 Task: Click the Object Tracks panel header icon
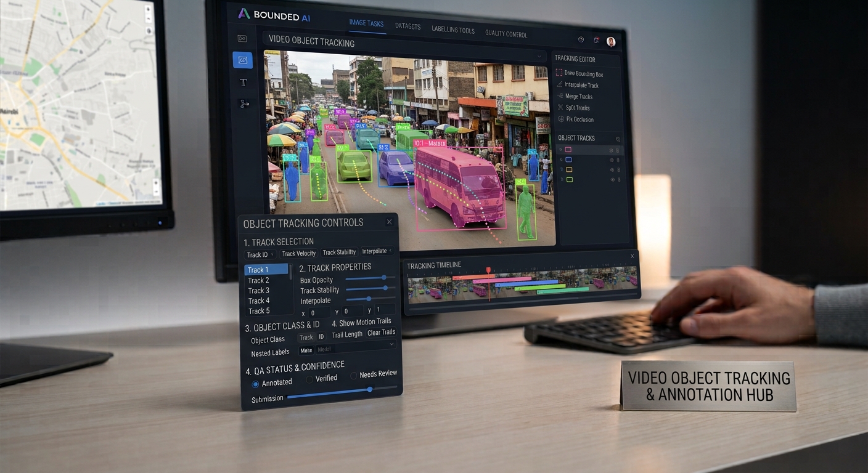click(x=618, y=139)
